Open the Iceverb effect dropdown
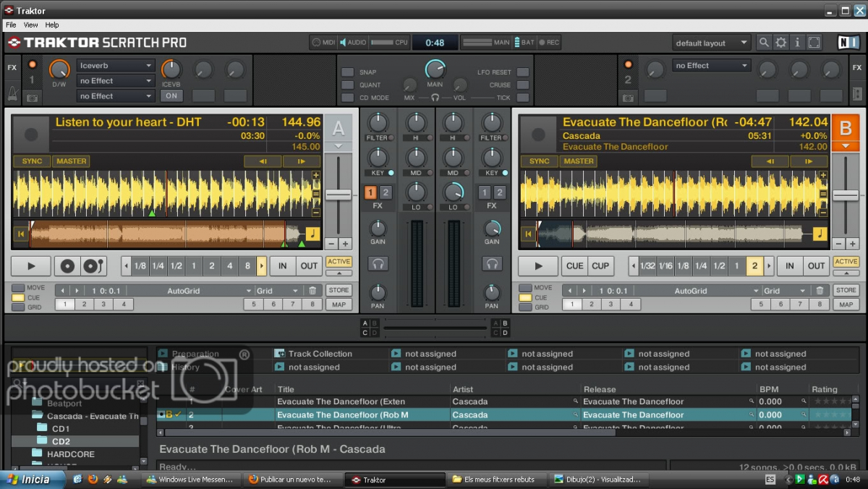 (116, 66)
